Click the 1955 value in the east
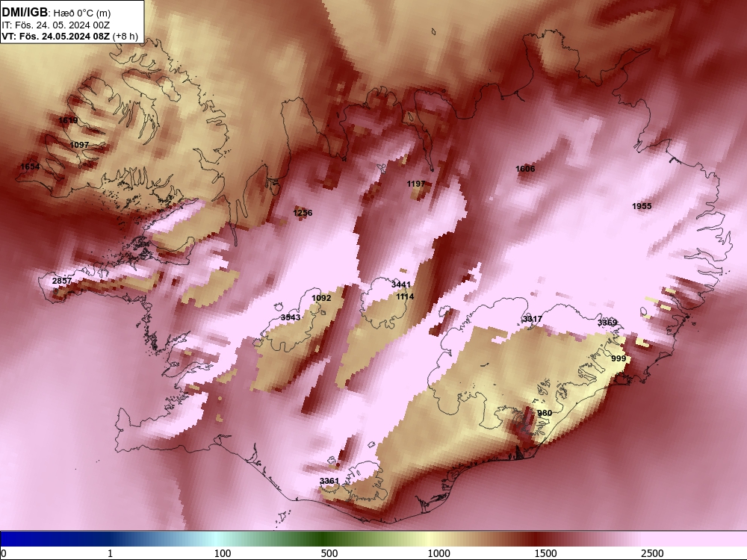This screenshot has height=560, width=747. click(x=642, y=206)
